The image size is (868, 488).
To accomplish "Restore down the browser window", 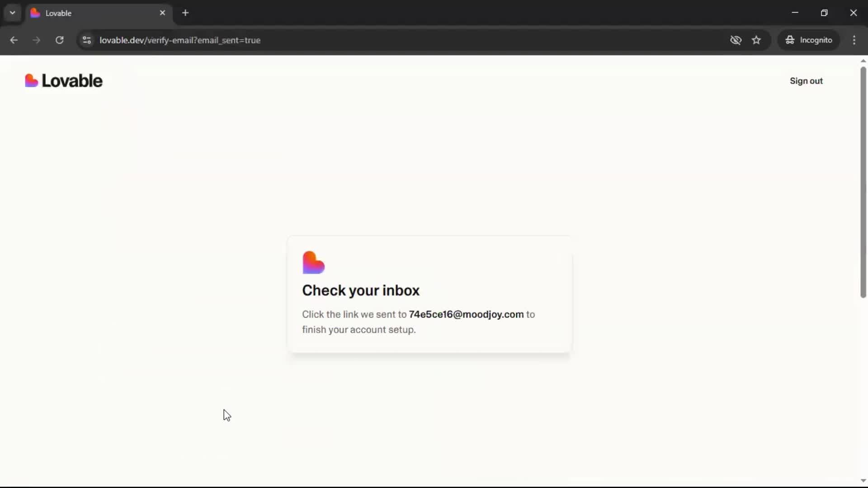I will pyautogui.click(x=824, y=13).
